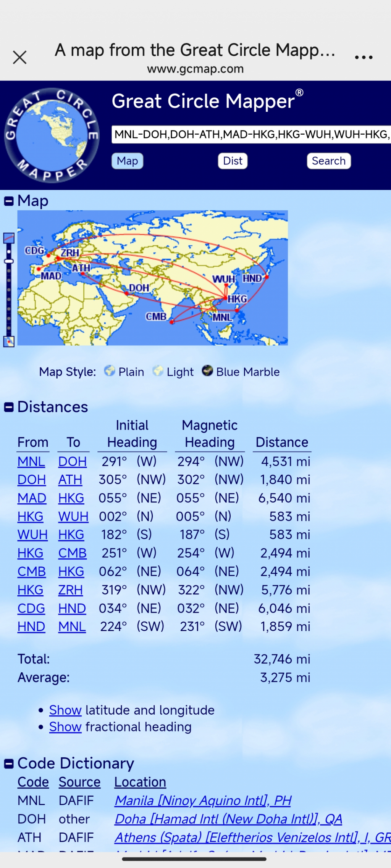Screen dimensions: 391x868
Task: Open CDG airport link
Action: click(x=31, y=609)
